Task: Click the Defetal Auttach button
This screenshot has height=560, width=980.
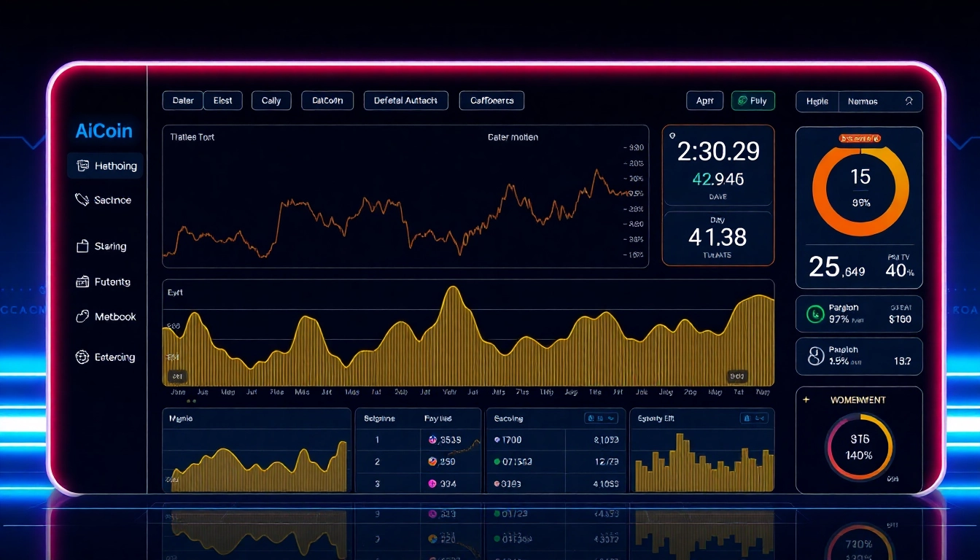Action: [x=405, y=101]
